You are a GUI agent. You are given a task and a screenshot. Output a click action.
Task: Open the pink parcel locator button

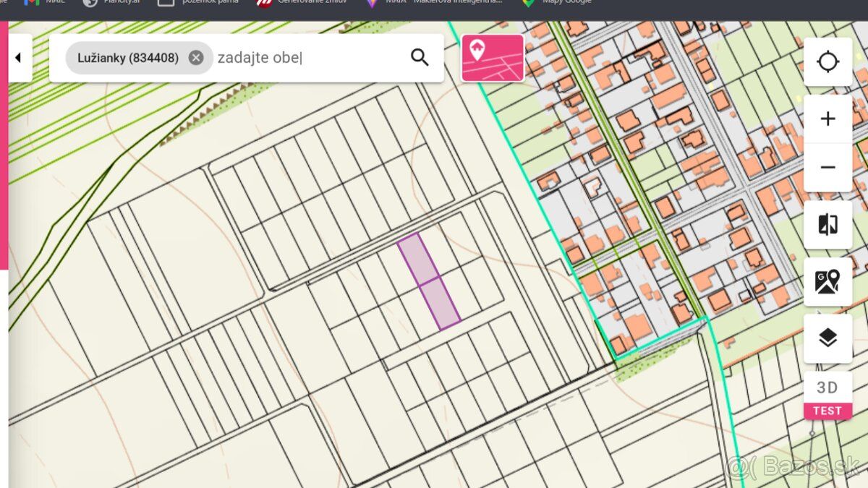(493, 58)
